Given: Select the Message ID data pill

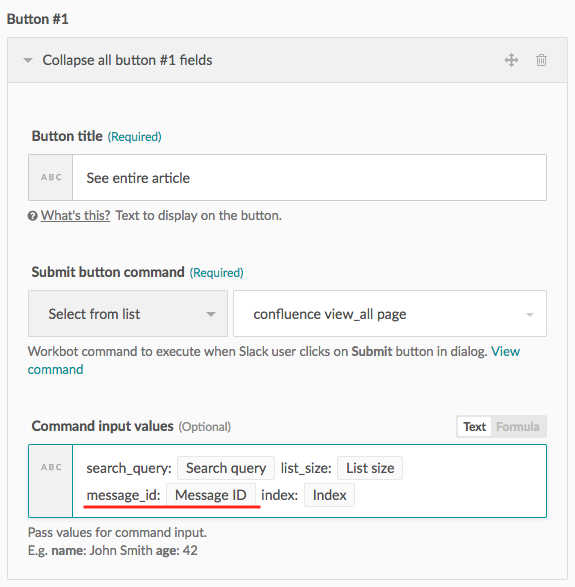Looking at the screenshot, I should coord(211,495).
